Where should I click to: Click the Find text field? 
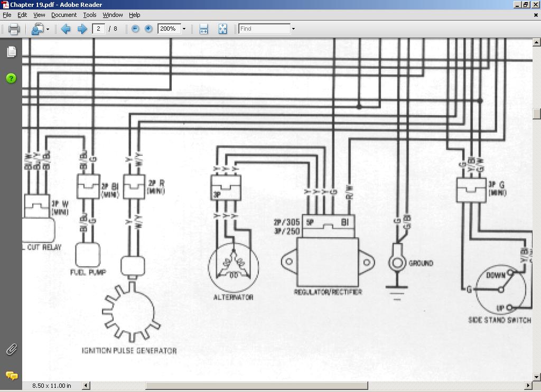point(264,29)
